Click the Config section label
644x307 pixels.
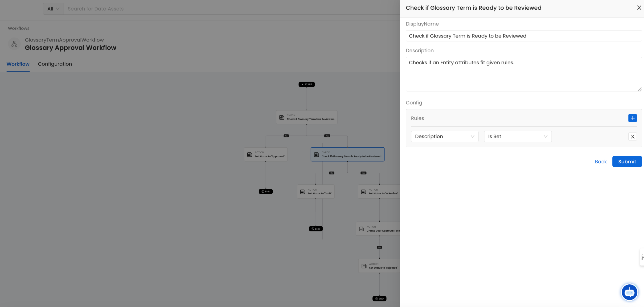pos(414,103)
